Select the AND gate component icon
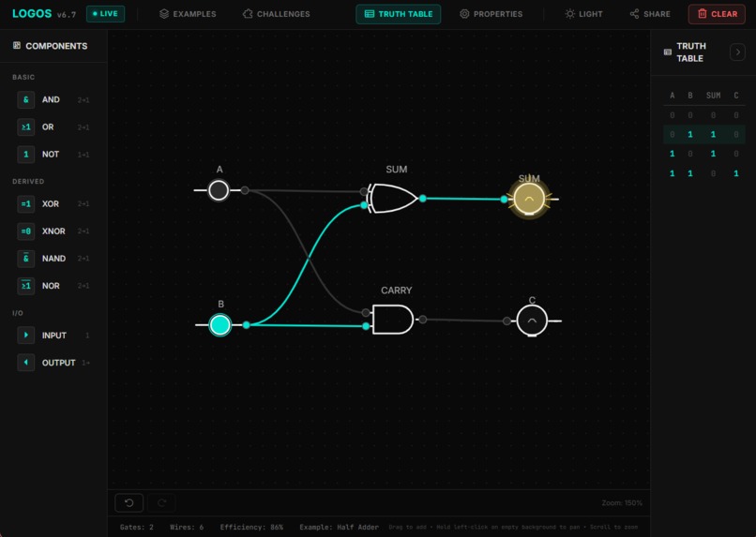756x537 pixels. pyautogui.click(x=26, y=99)
